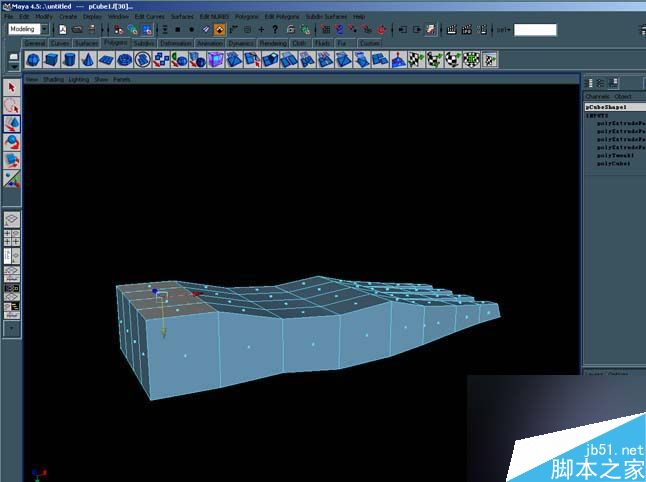Create a polygon torus from shelf
Image resolution: width=646 pixels, height=482 pixels.
coord(124,60)
